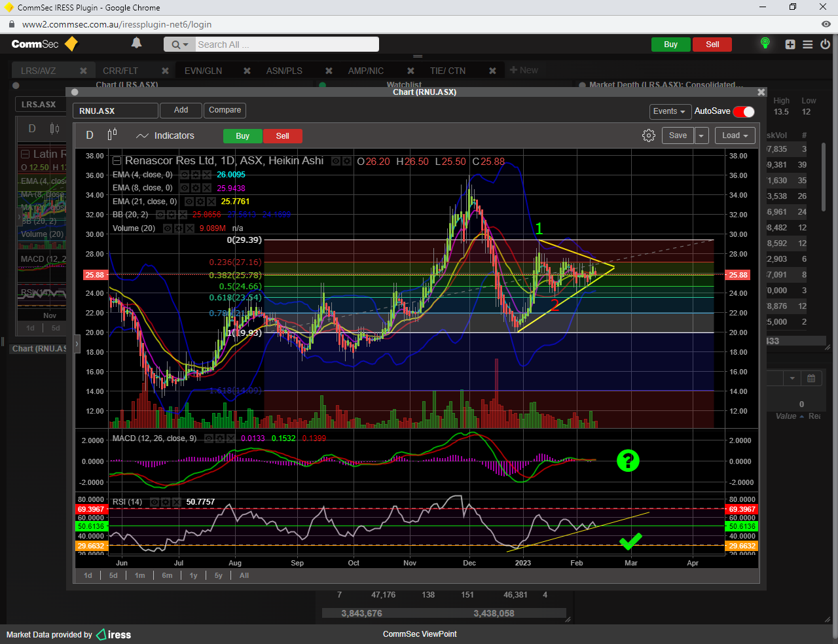
Task: Open the Indicators menu
Action: click(x=166, y=135)
